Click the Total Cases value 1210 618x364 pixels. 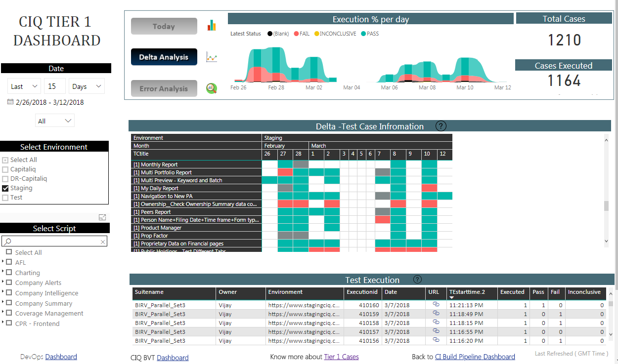[564, 40]
